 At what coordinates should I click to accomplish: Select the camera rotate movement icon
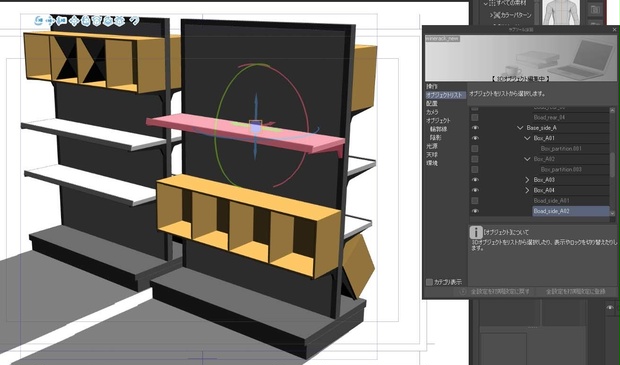39,20
